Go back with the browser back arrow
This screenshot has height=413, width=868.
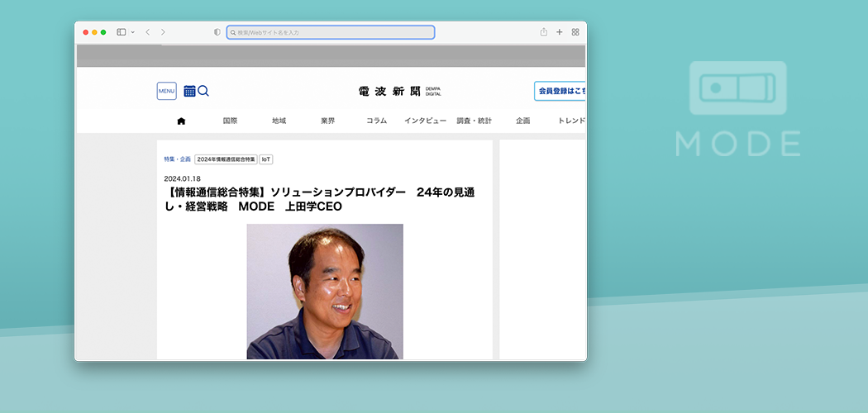147,32
